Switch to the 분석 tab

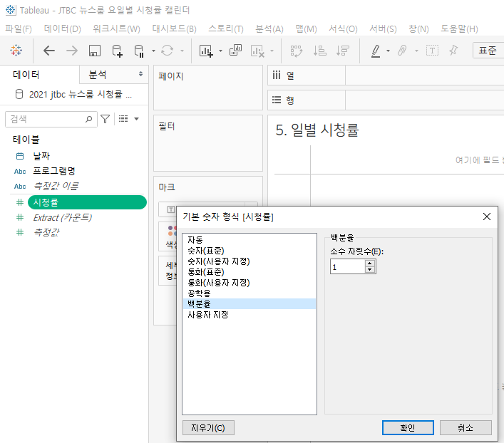[98, 75]
